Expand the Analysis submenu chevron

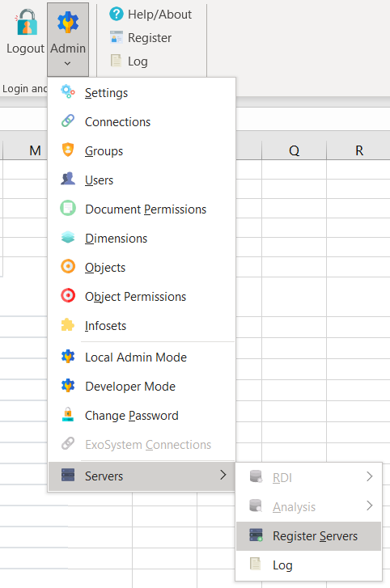coord(370,506)
